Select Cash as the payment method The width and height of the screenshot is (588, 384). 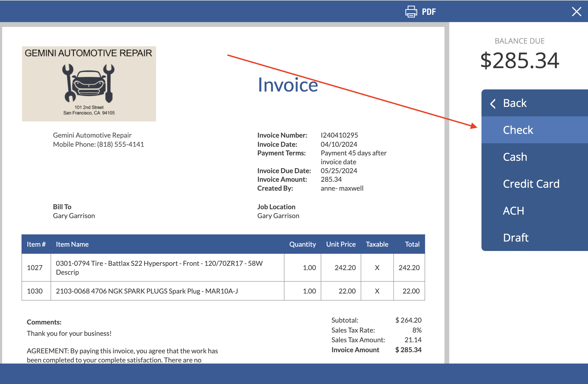[515, 157]
